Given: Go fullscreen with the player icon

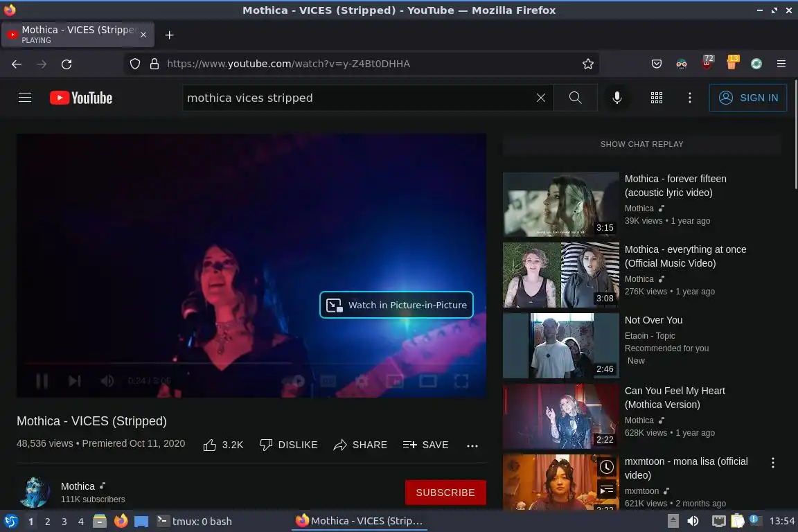Looking at the screenshot, I should pyautogui.click(x=461, y=381).
